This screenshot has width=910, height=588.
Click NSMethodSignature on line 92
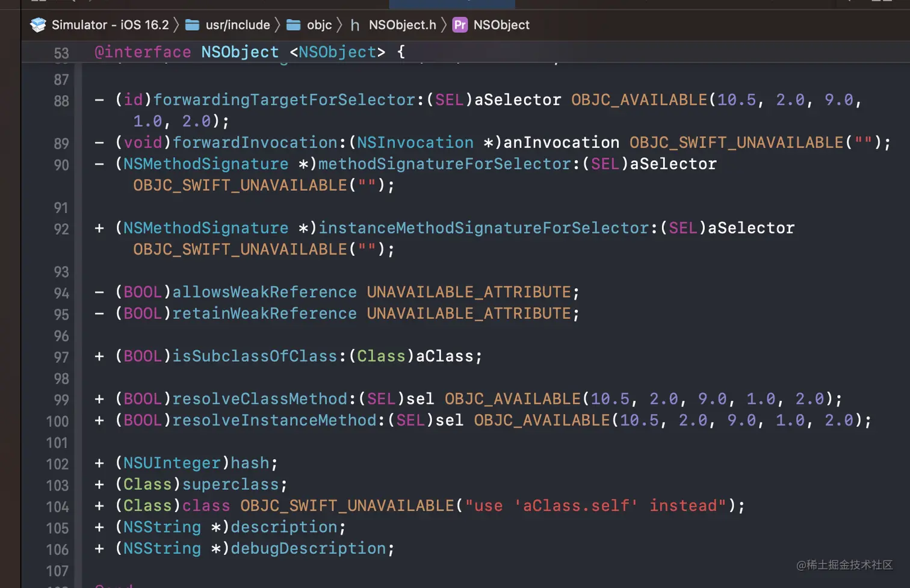206,227
